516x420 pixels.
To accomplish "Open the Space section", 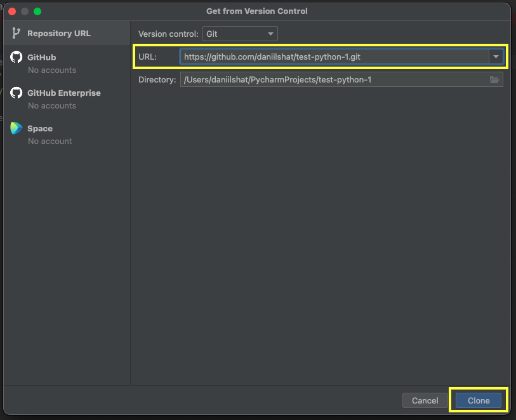I will [67, 134].
